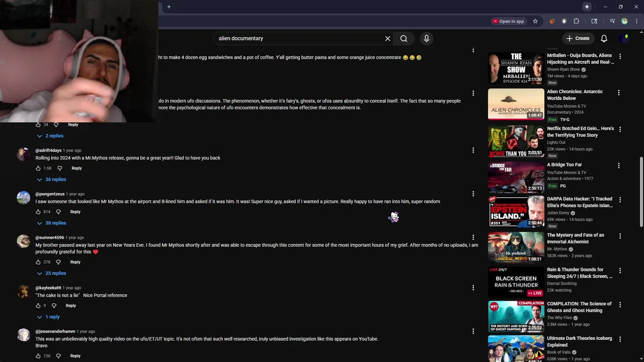Open more options for Alien Chronicles video
Viewport: 644px width, 362px height.
pyautogui.click(x=618, y=93)
